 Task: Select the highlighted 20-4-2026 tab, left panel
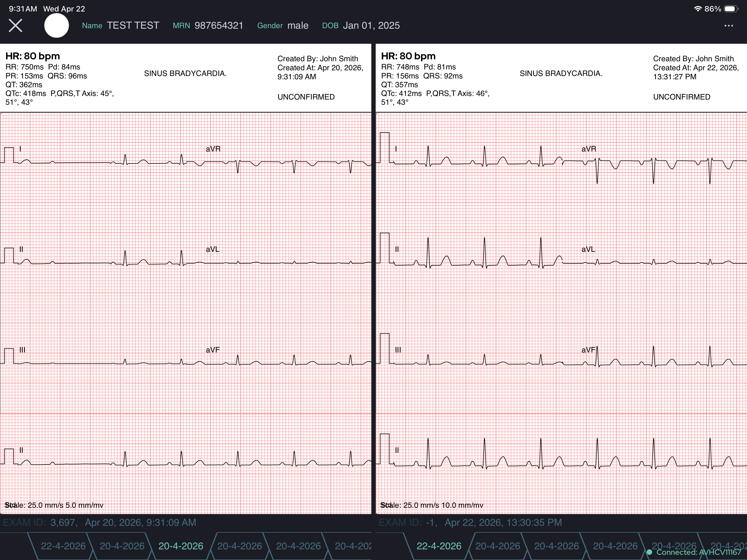tap(181, 546)
